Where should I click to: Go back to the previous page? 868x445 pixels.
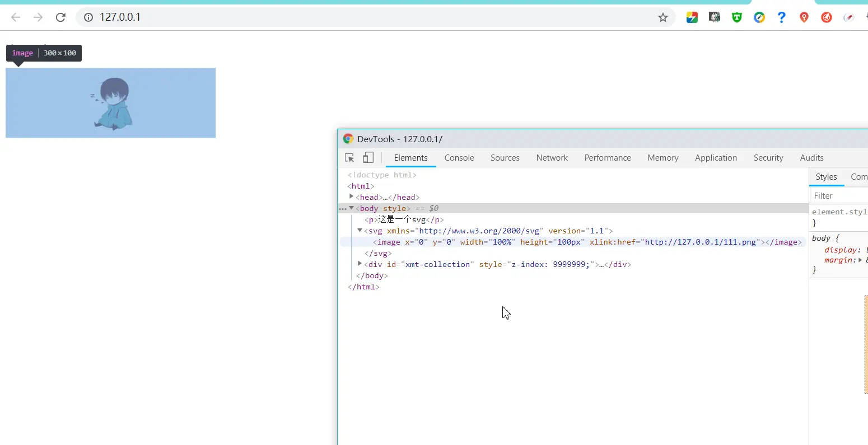[16, 17]
